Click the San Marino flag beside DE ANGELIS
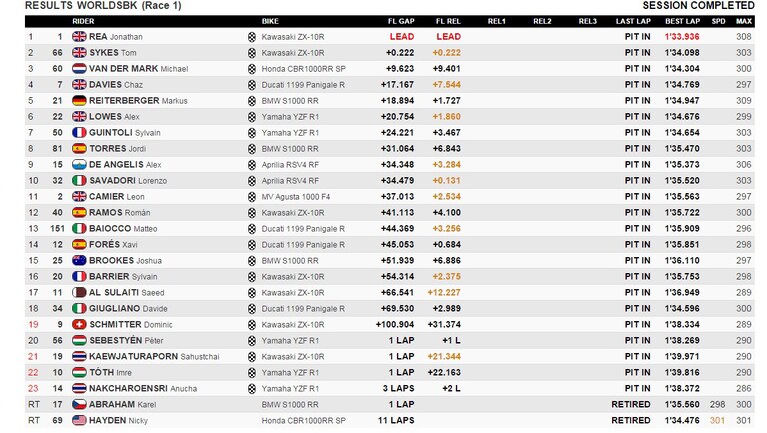The width and height of the screenshot is (767, 433). coord(79,164)
